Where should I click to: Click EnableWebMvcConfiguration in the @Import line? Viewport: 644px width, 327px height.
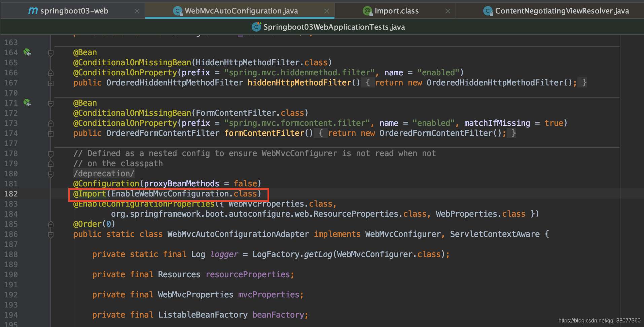[170, 193]
